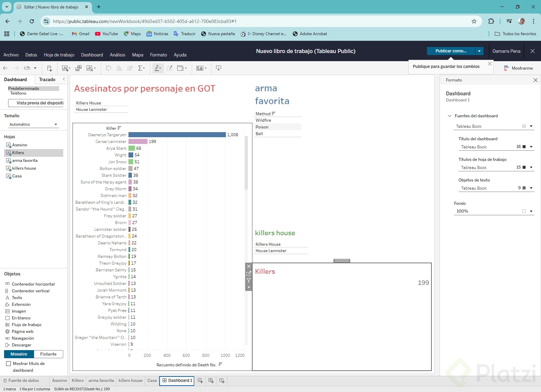Image resolution: width=541 pixels, height=392 pixels.
Task: Collapse the 'Fuentes del dashboard' section
Action: (x=450, y=116)
